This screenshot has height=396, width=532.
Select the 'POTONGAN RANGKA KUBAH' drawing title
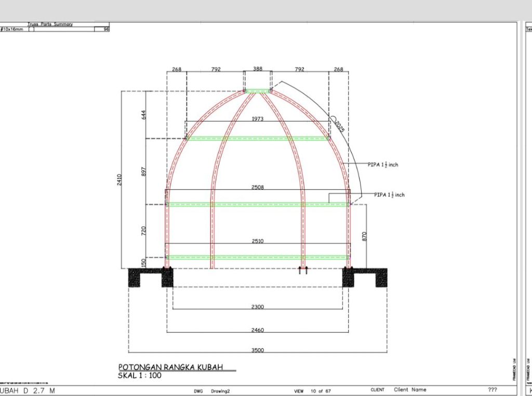(x=170, y=366)
